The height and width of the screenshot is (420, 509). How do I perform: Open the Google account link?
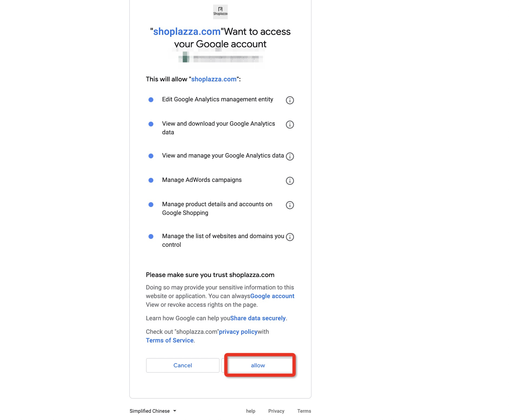pyautogui.click(x=272, y=296)
